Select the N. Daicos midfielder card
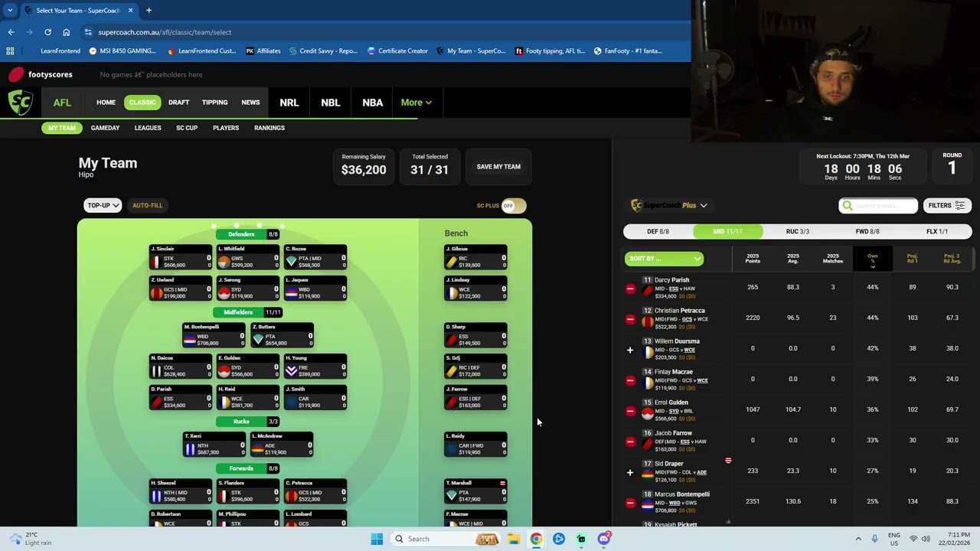This screenshot has width=980, height=551. [x=180, y=367]
